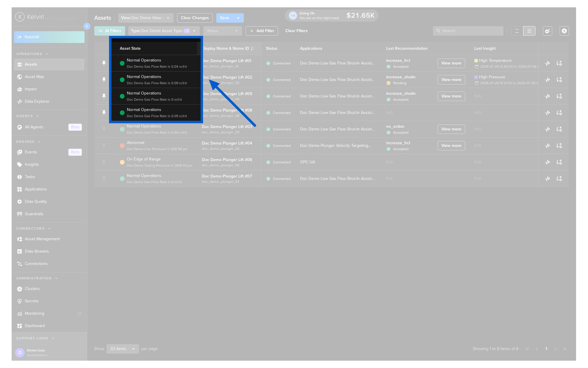
Task: Click the Data Streams icon
Action: 20,251
